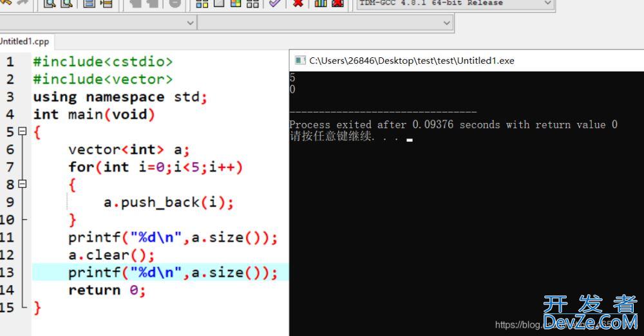Image resolution: width=644 pixels, height=336 pixels.
Task: Click the Delete Profiling Information icon
Action: point(337,3)
